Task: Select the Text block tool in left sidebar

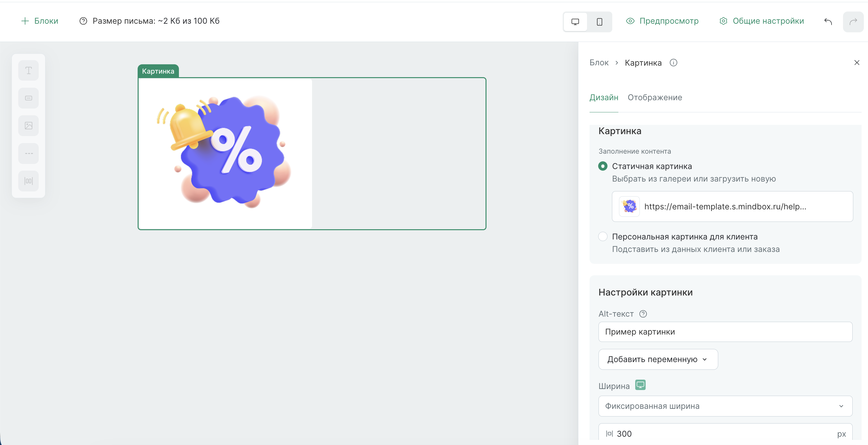Action: pyautogui.click(x=28, y=71)
